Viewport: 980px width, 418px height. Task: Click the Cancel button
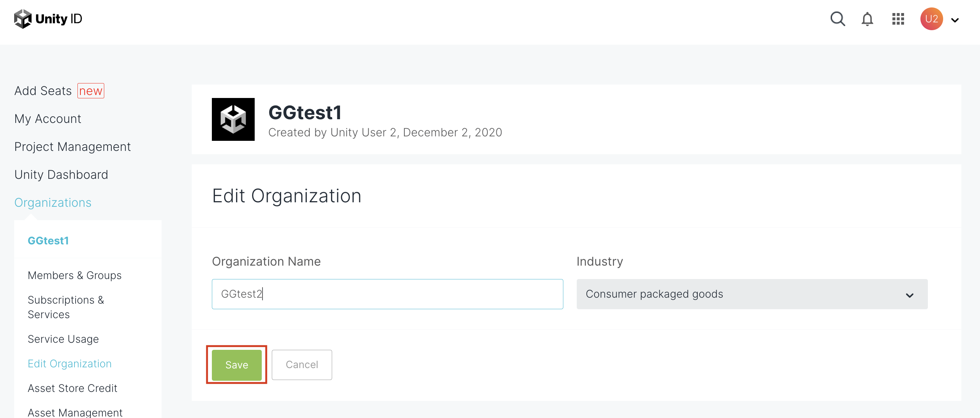tap(301, 364)
